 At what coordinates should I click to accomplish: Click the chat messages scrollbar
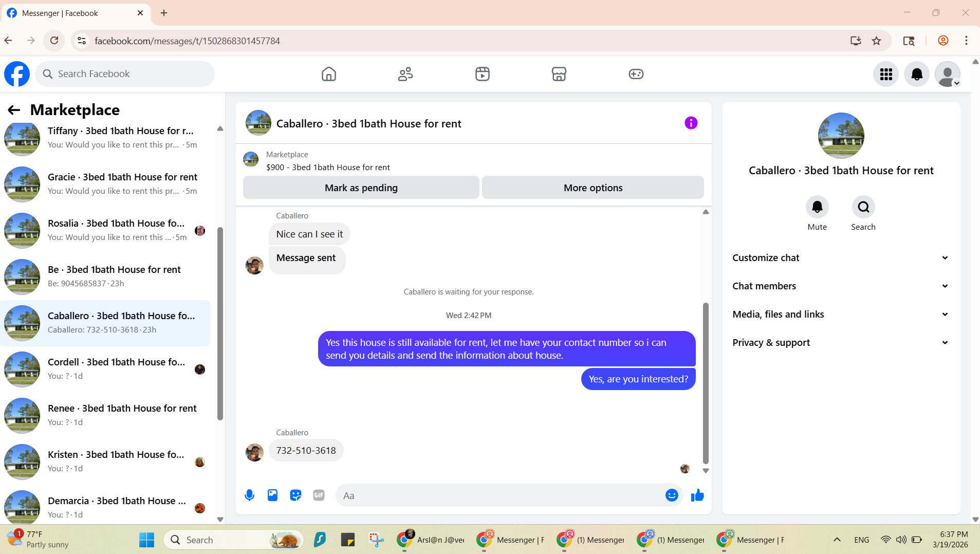click(706, 383)
